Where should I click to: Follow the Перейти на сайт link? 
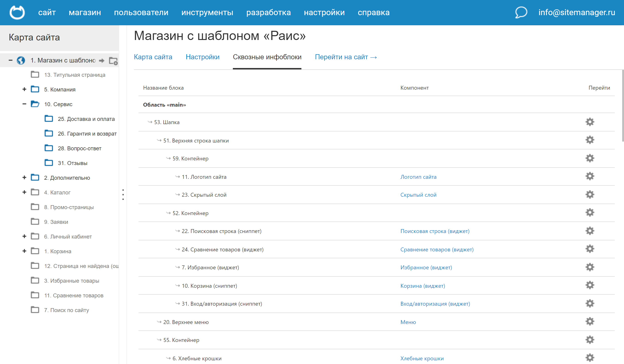pos(346,57)
